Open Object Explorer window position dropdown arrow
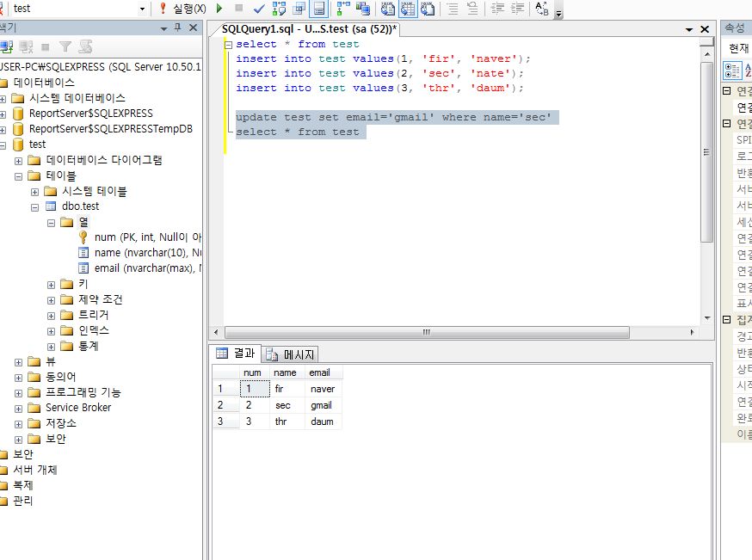 (163, 28)
